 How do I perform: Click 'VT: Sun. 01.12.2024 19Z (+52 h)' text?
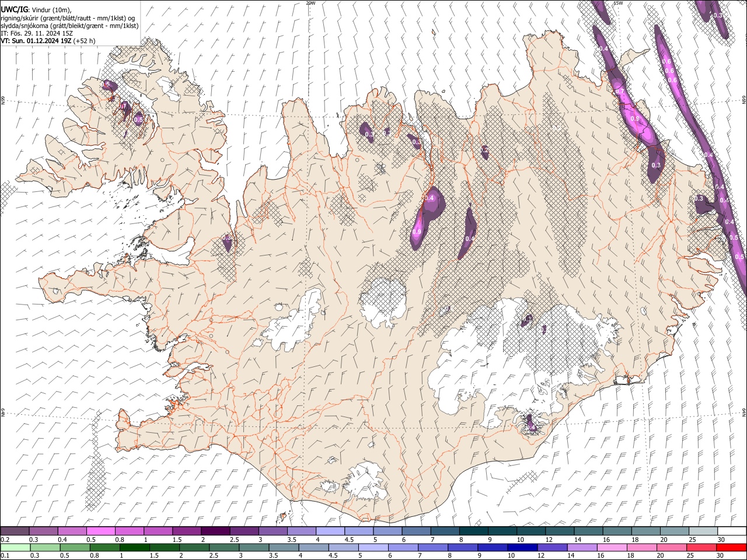coord(48,41)
